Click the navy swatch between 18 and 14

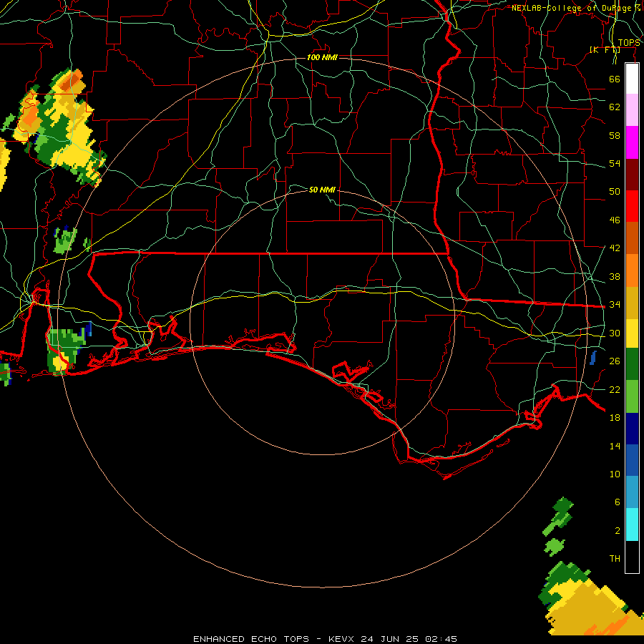(x=632, y=429)
